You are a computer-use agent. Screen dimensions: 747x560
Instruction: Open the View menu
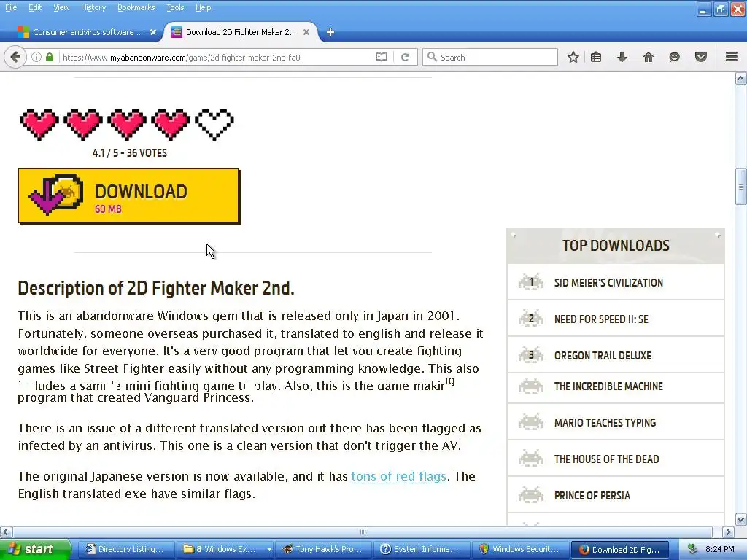61,7
